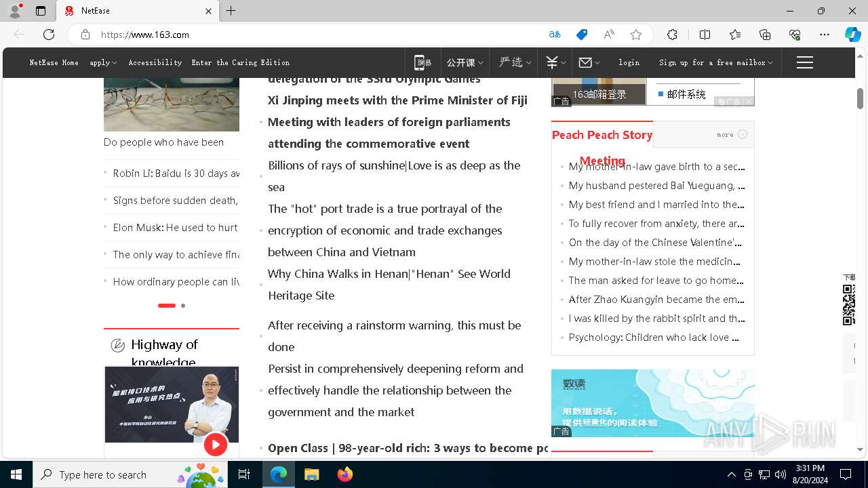The width and height of the screenshot is (868, 488).
Task: Open the hamburger menu on NetEase bar
Action: tap(805, 62)
